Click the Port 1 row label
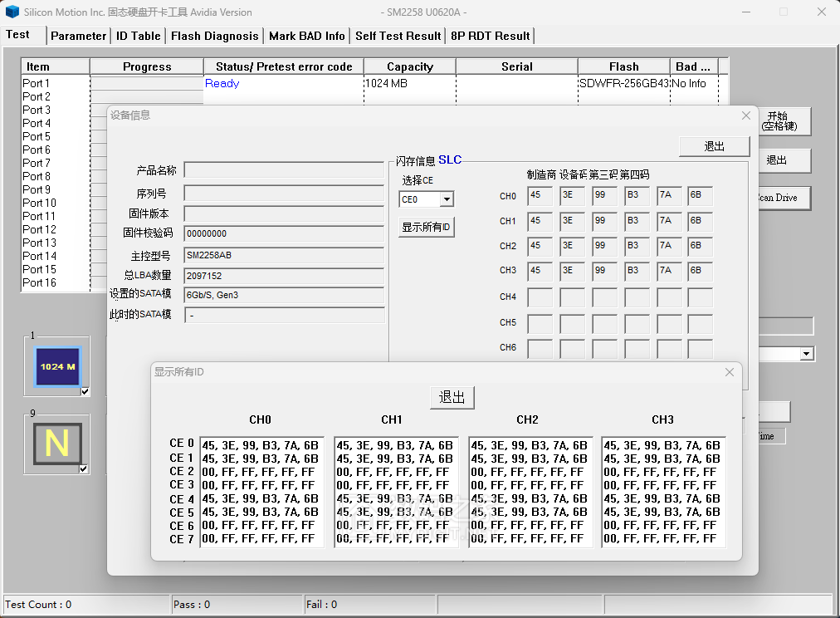Viewport: 840px width, 618px height. coord(36,84)
